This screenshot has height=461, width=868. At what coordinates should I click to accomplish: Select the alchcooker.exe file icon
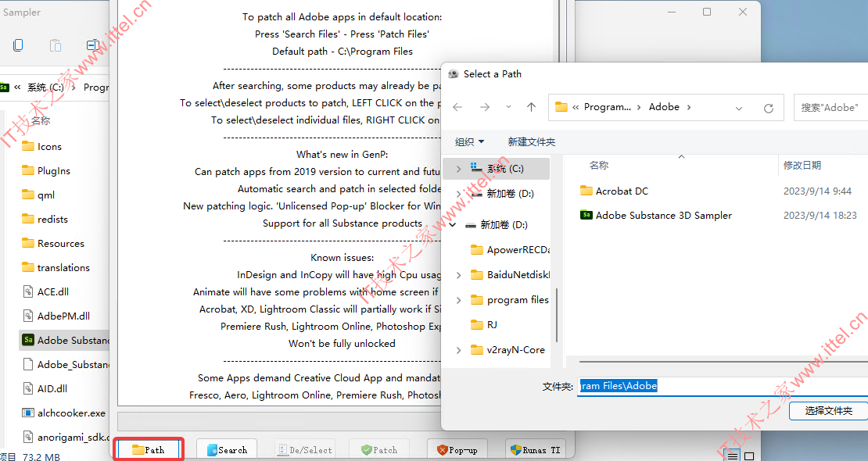[27, 413]
